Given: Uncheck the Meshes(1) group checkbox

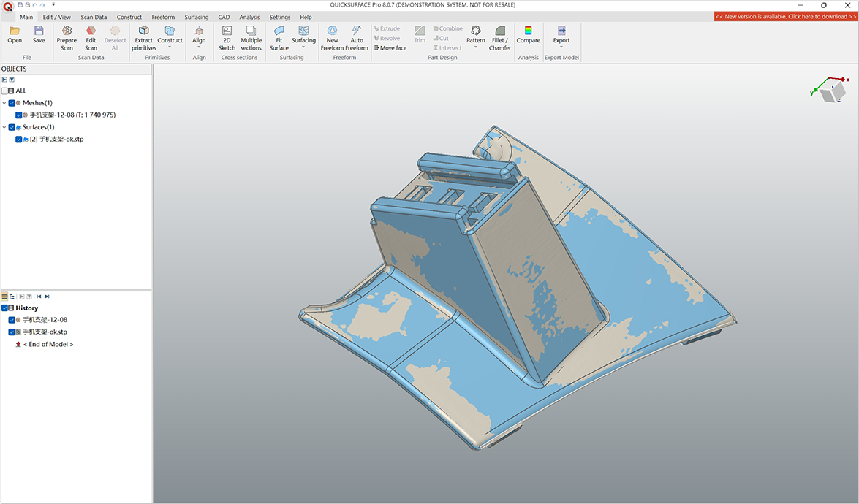Looking at the screenshot, I should tap(12, 103).
